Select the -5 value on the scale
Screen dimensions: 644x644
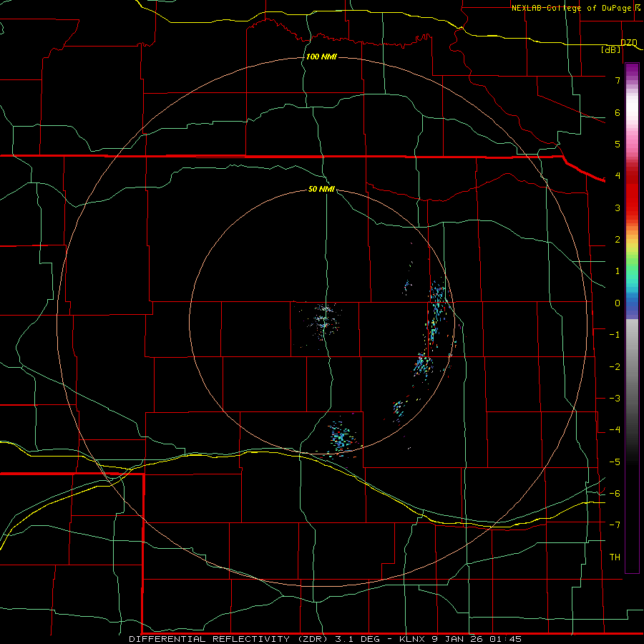pos(615,462)
